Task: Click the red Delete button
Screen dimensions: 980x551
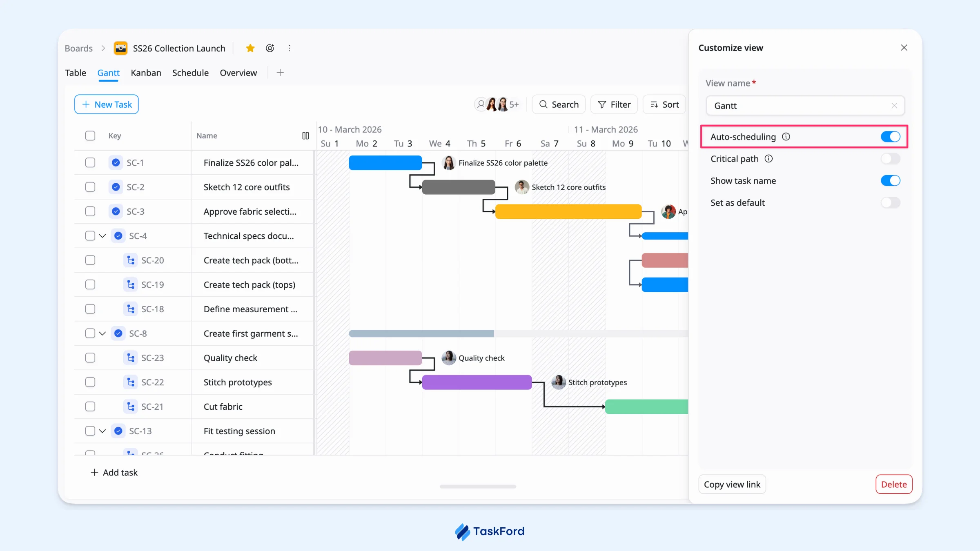Action: click(x=894, y=484)
